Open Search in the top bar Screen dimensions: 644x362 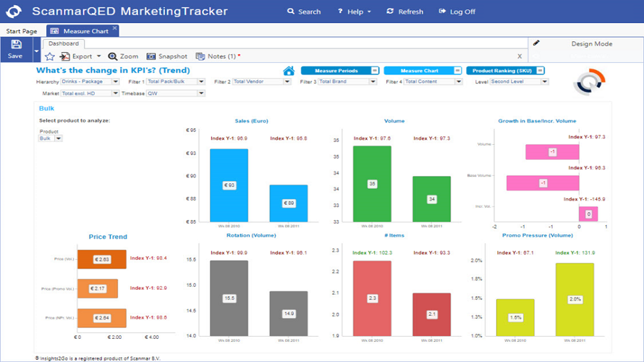point(304,12)
